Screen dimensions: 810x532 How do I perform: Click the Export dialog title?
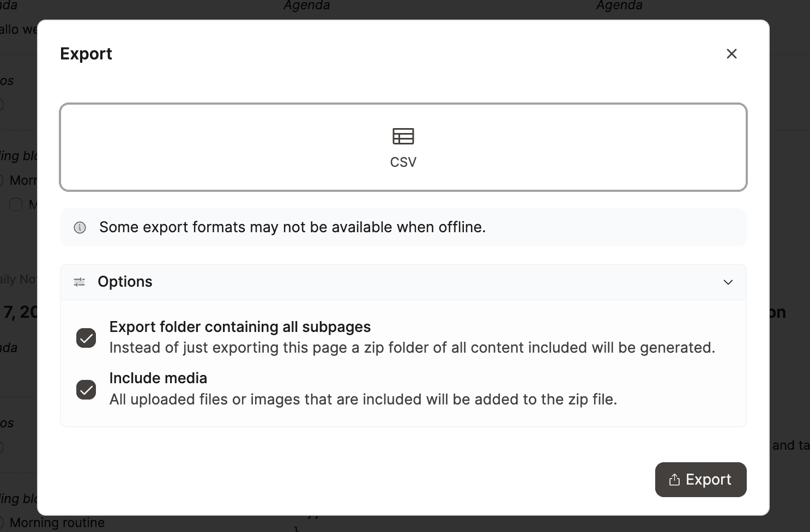pyautogui.click(x=86, y=53)
